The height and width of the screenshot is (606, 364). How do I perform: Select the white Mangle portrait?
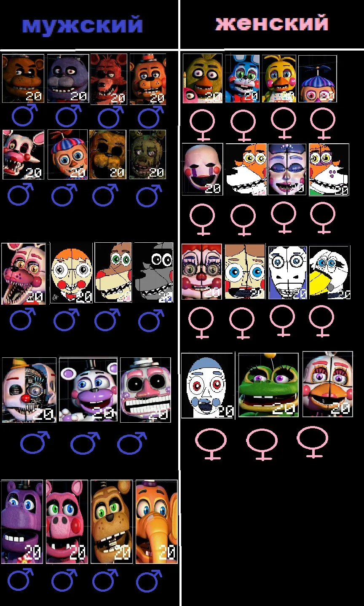(24, 154)
